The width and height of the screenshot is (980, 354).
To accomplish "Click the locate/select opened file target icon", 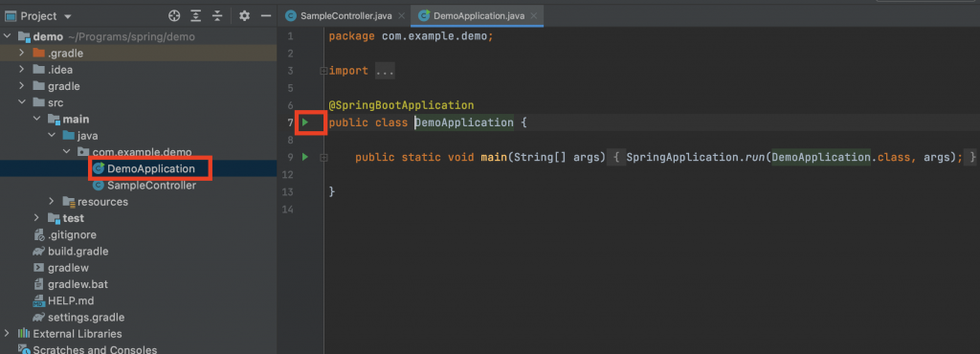I will [175, 15].
